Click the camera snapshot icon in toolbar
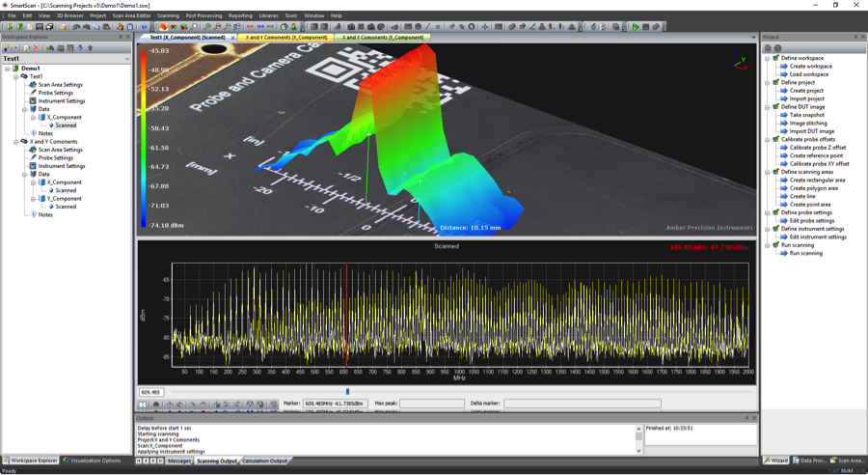 tap(351, 27)
